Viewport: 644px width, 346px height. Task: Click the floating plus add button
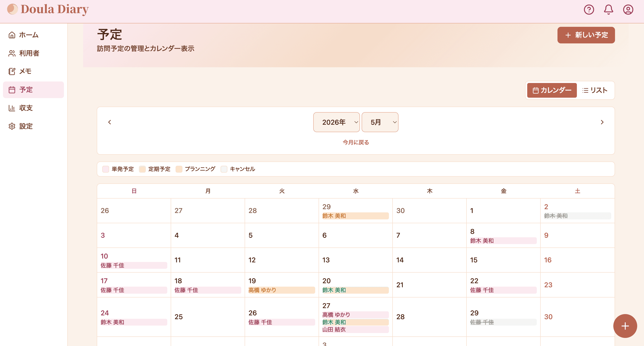625,326
